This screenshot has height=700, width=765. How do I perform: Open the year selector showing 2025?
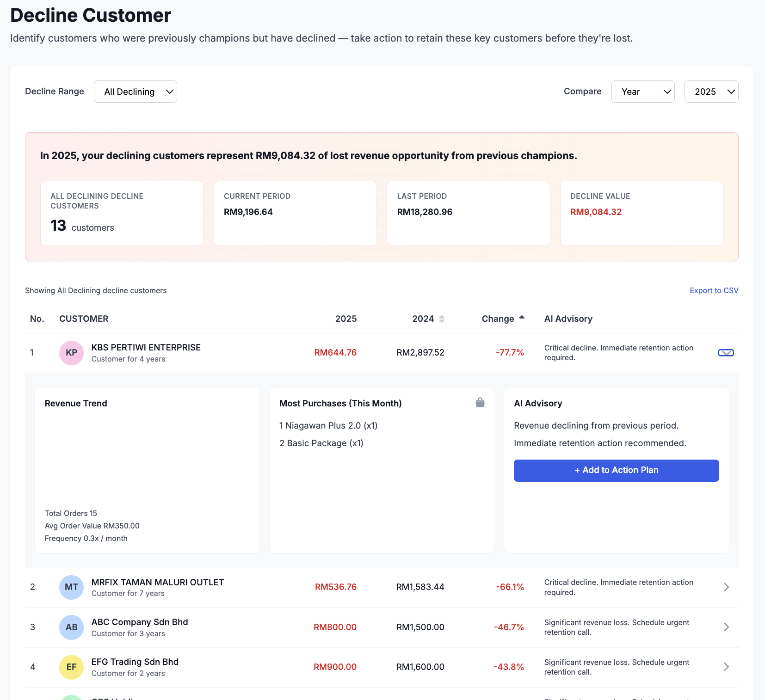711,91
